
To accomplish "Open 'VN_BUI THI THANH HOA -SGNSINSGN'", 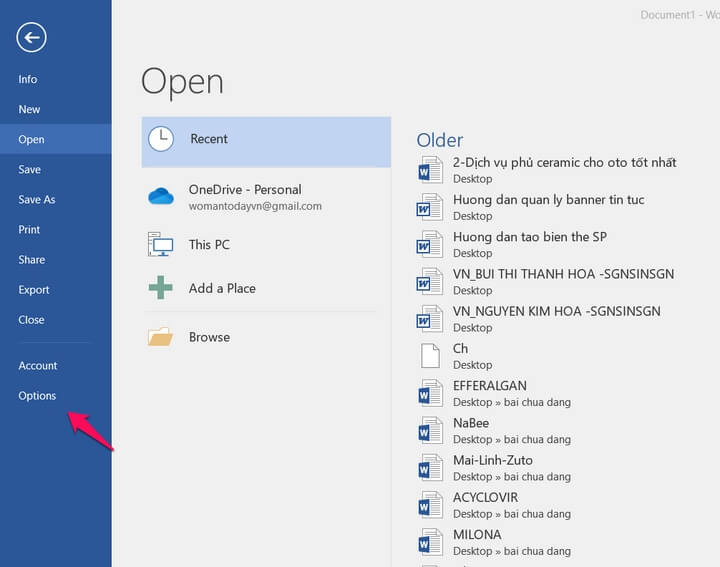I will [563, 274].
